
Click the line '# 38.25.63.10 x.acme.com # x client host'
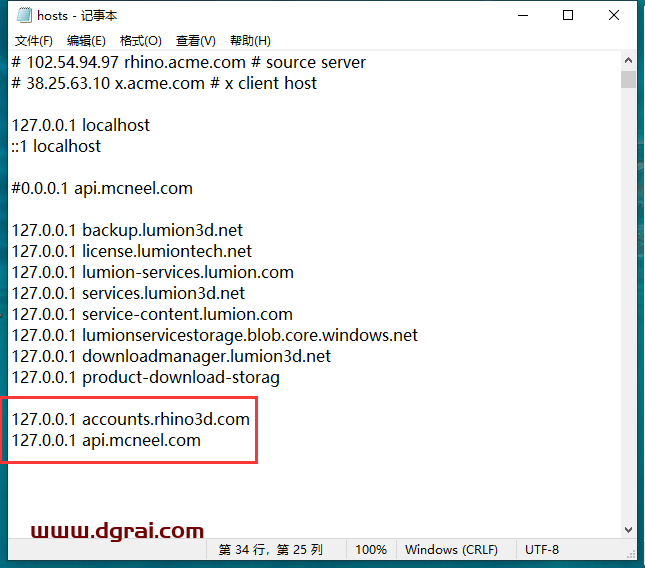tap(164, 83)
